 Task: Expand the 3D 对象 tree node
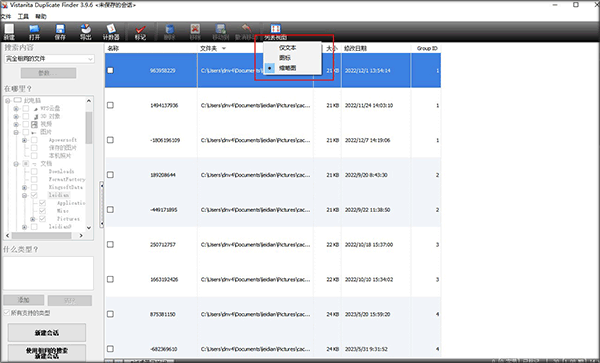[x=16, y=117]
